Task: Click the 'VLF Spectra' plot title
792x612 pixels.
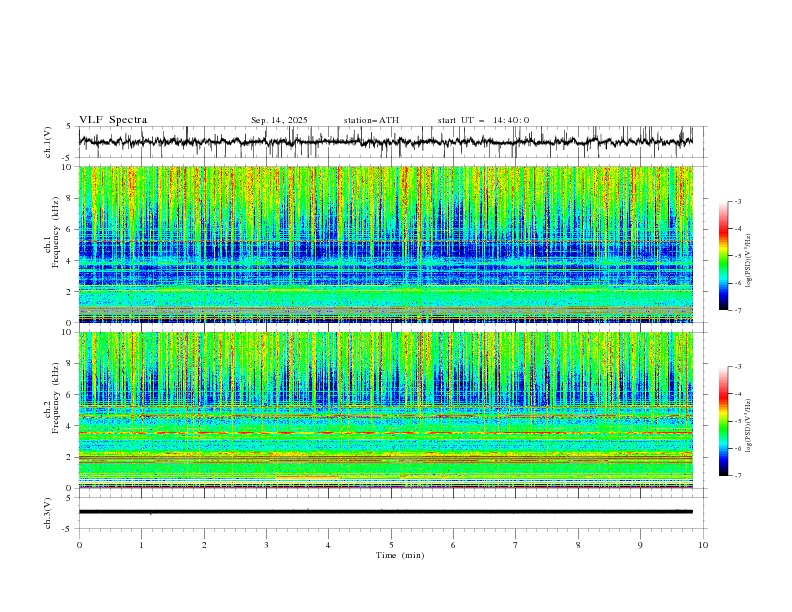Action: point(113,120)
